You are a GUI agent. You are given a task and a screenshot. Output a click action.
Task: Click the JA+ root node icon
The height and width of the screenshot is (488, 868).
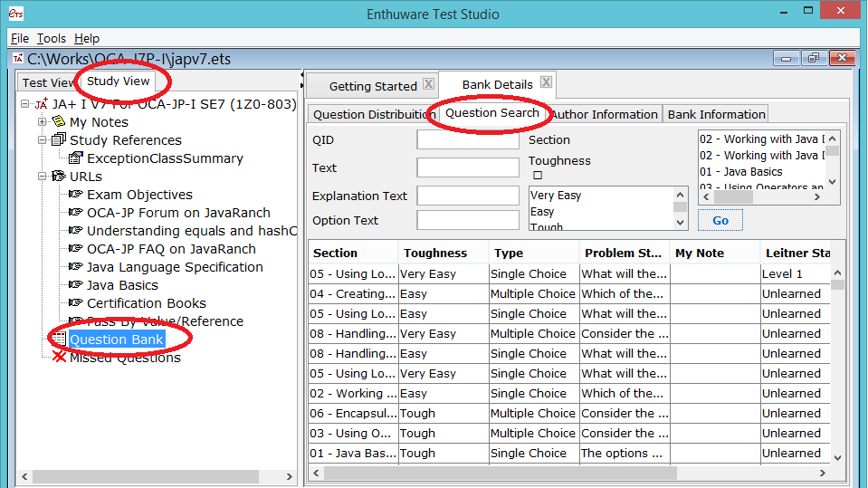(x=42, y=103)
